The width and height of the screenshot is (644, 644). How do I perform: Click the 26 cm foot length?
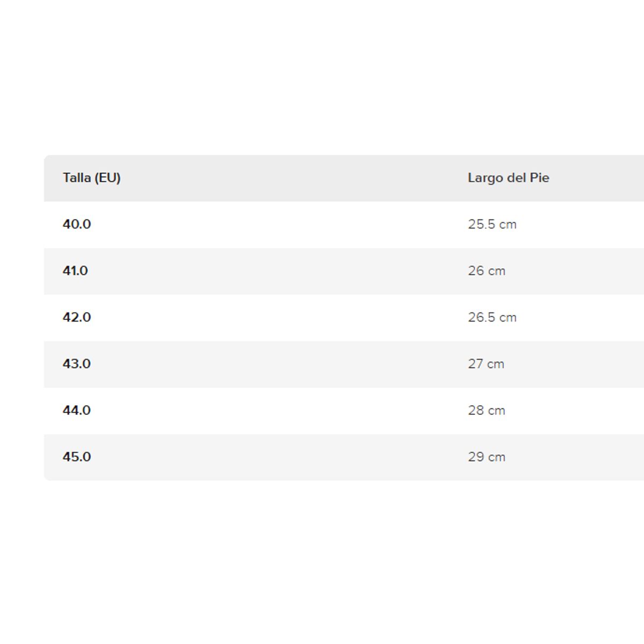486,271
